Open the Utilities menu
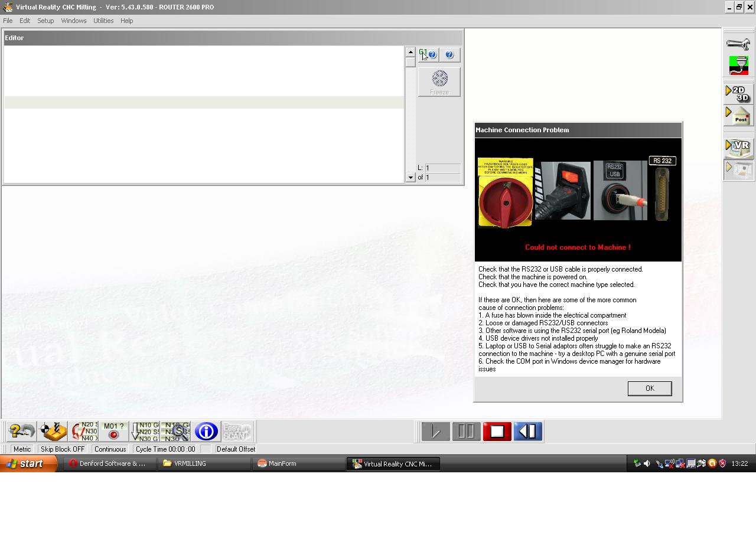 pos(103,21)
